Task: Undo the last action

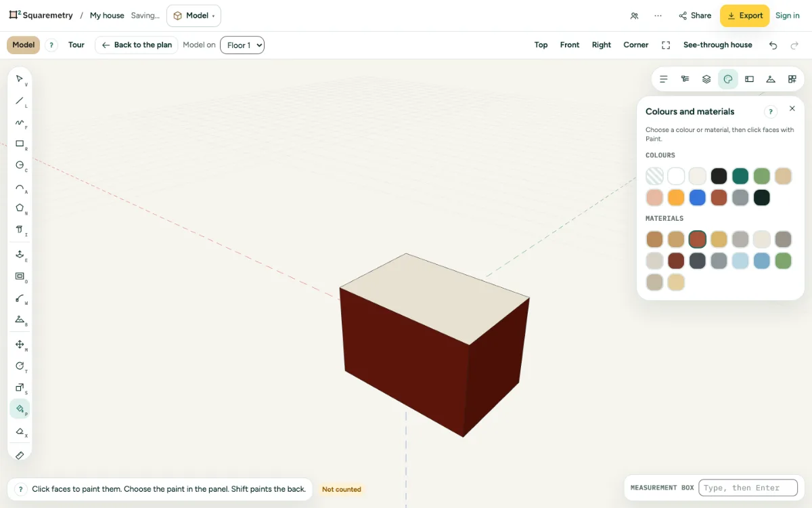Action: click(773, 45)
